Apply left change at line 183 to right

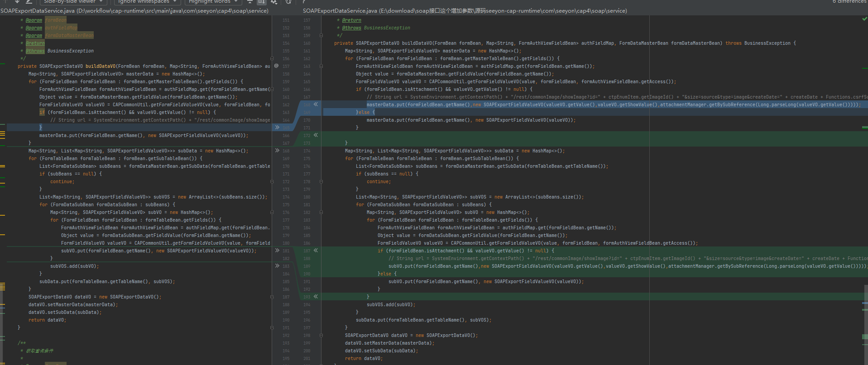point(277,266)
